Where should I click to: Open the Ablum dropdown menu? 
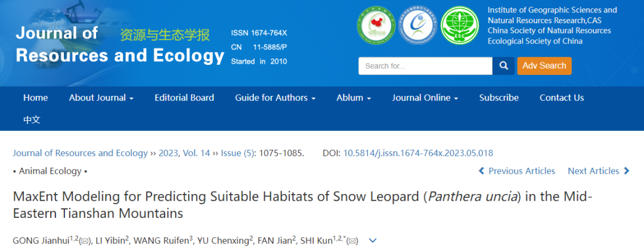[x=354, y=98]
